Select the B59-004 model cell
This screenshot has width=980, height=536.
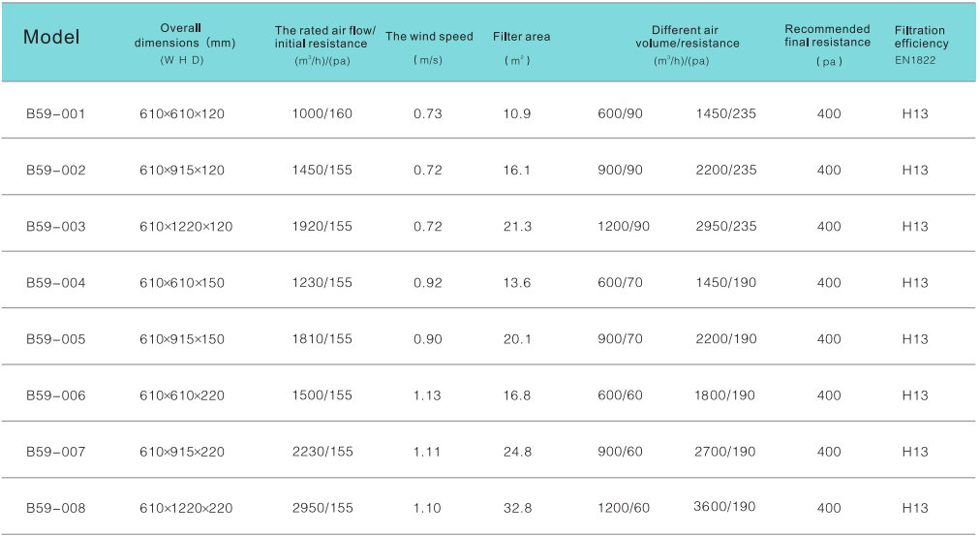point(55,283)
